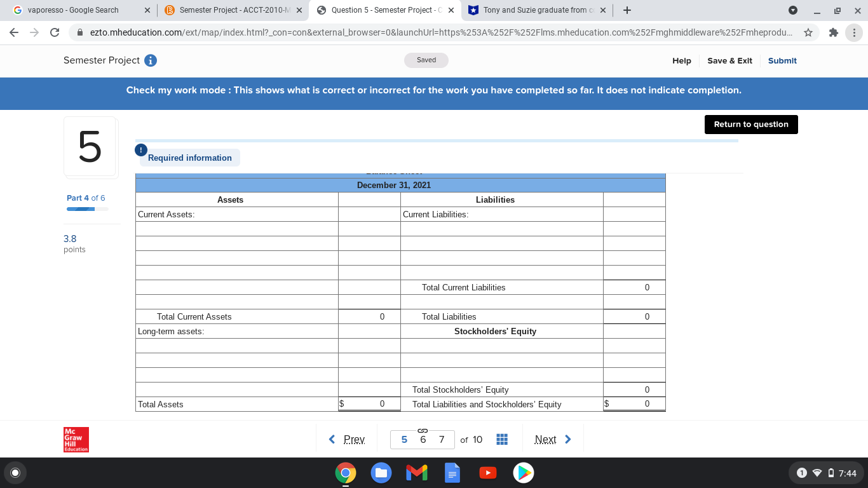Close the Tony and Suzie tab
Image resolution: width=868 pixels, height=488 pixels.
(602, 10)
